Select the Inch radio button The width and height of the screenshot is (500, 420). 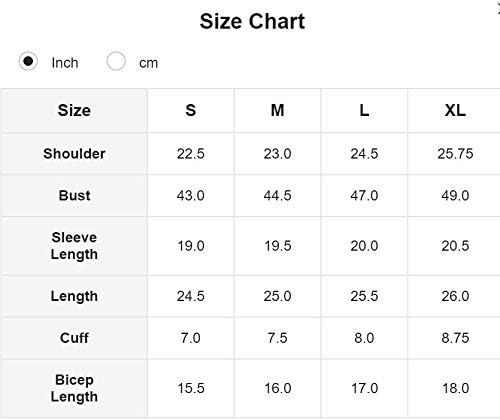pos(28,61)
